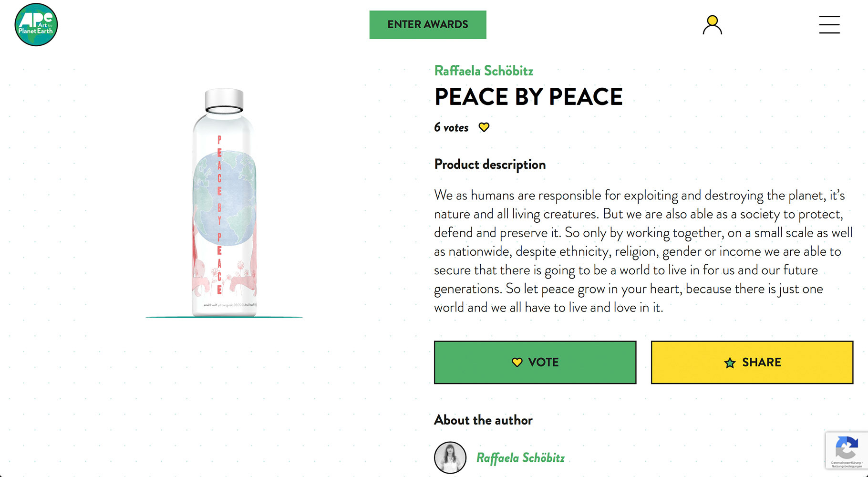Click the 6 votes count text
This screenshot has height=477, width=868.
(451, 127)
